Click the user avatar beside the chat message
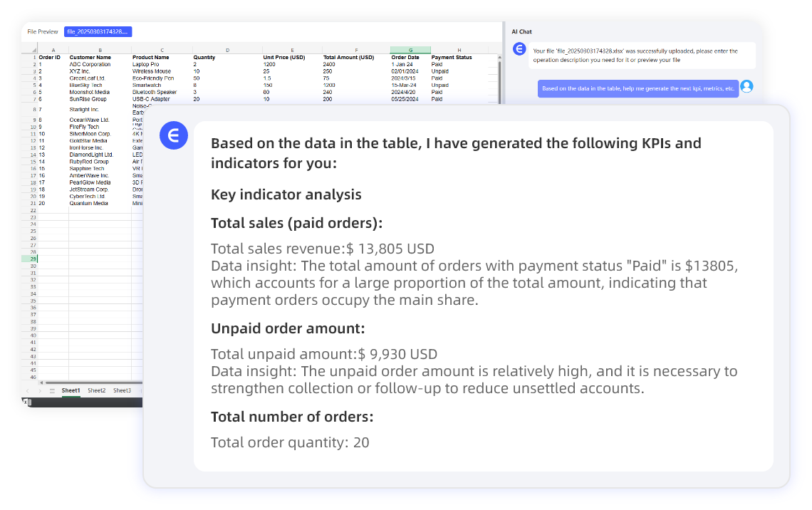Screen dimensions: 812x510 pos(747,87)
